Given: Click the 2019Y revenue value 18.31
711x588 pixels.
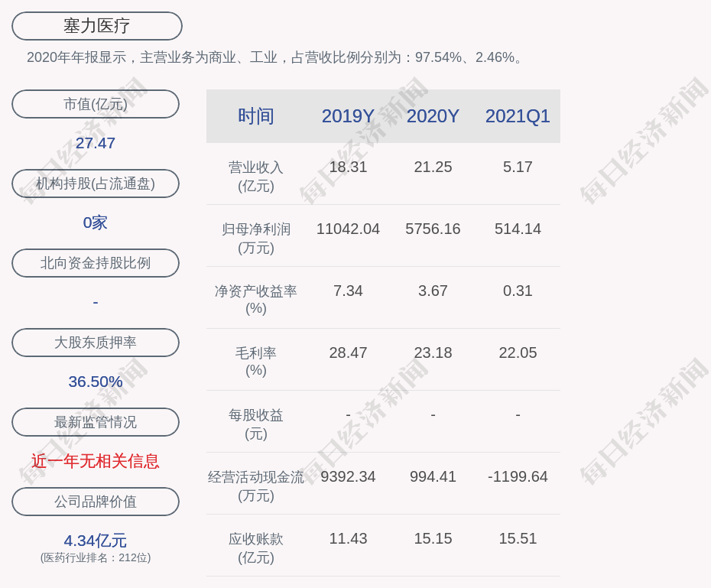Looking at the screenshot, I should click(x=348, y=167).
